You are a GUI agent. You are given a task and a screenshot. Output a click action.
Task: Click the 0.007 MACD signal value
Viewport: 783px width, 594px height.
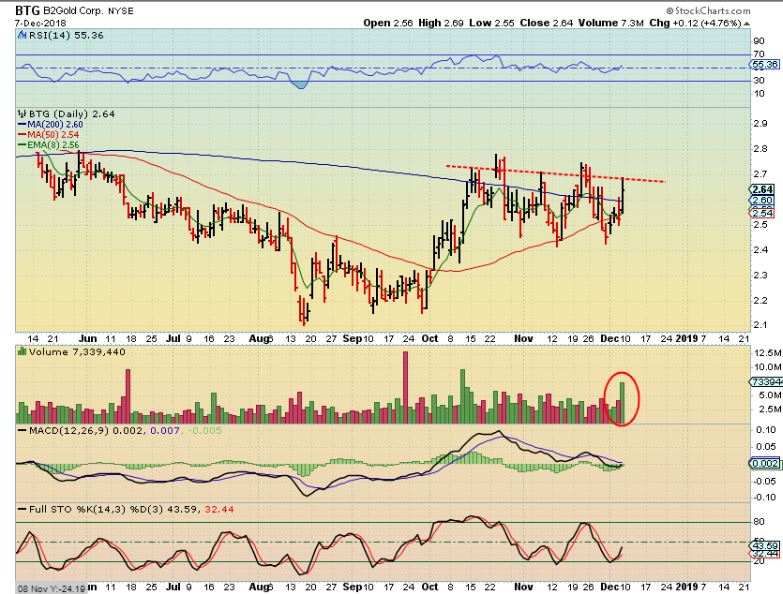(164, 430)
